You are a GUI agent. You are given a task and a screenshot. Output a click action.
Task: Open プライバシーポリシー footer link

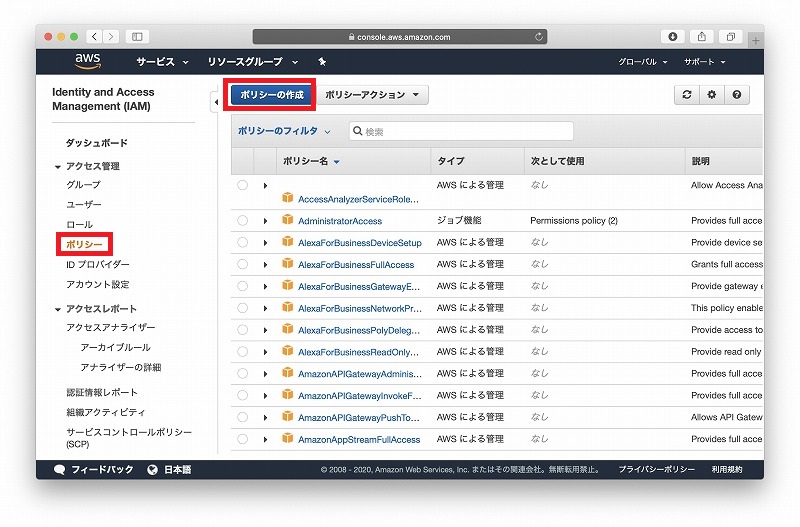tap(656, 469)
